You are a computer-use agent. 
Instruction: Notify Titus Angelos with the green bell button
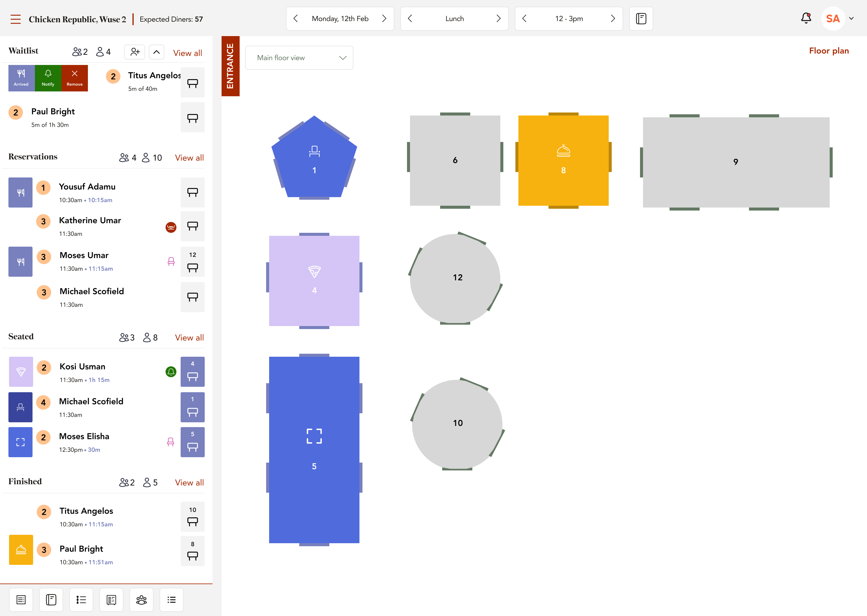point(48,78)
